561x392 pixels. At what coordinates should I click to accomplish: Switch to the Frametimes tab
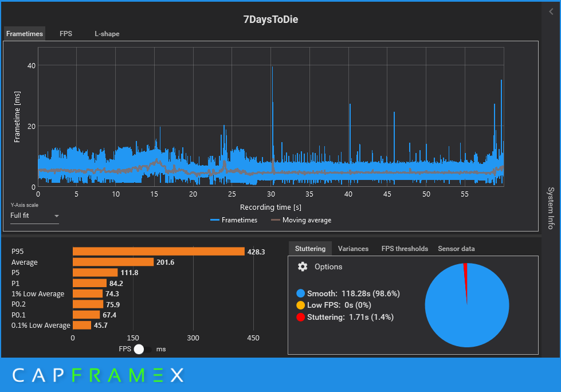coord(24,34)
